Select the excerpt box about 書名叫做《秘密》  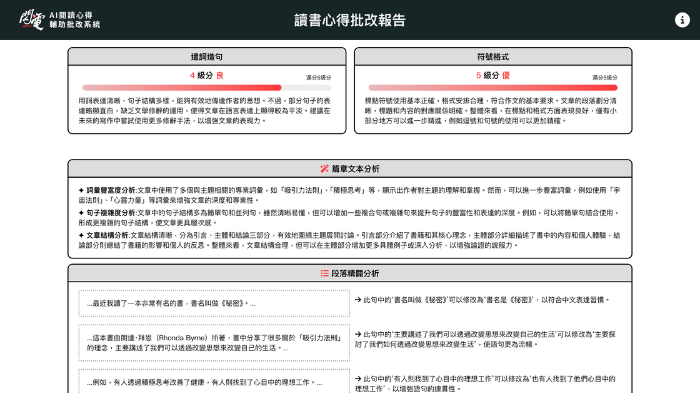pos(214,303)
